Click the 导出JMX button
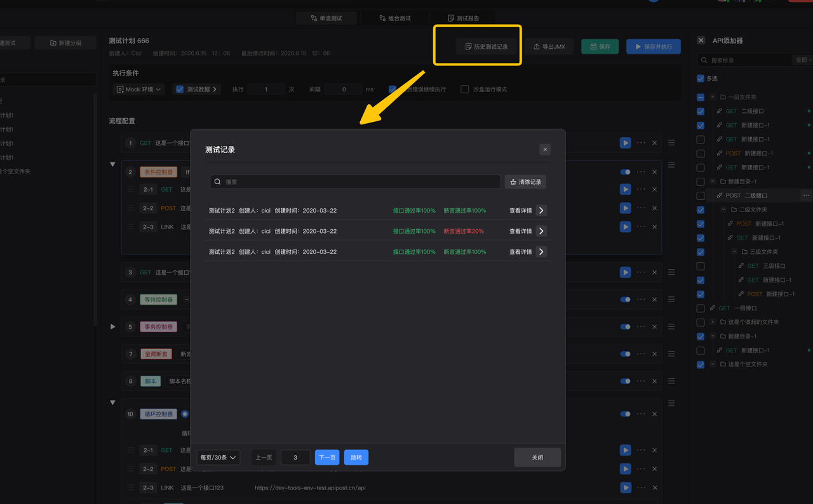Screen dimensions: 813x504 tap(549, 46)
